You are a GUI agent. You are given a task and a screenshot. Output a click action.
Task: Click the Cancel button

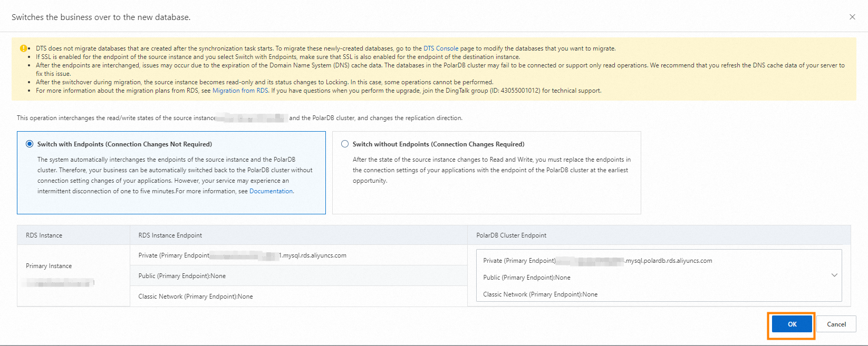[836, 324]
